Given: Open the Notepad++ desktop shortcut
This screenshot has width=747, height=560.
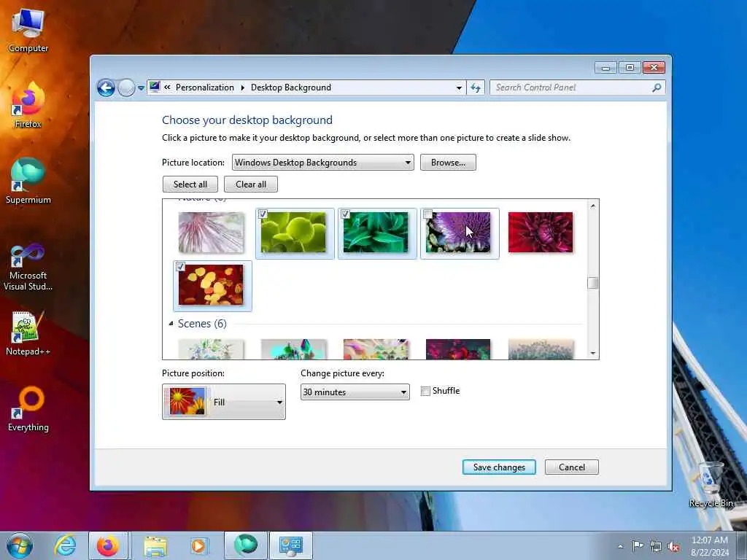Looking at the screenshot, I should [x=28, y=333].
